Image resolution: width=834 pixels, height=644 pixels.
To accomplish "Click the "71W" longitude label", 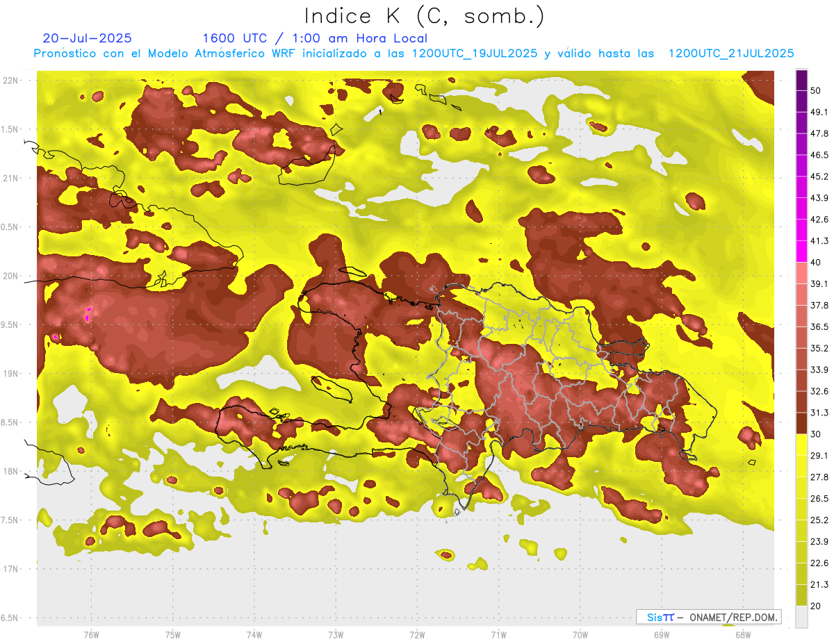I will [x=498, y=635].
